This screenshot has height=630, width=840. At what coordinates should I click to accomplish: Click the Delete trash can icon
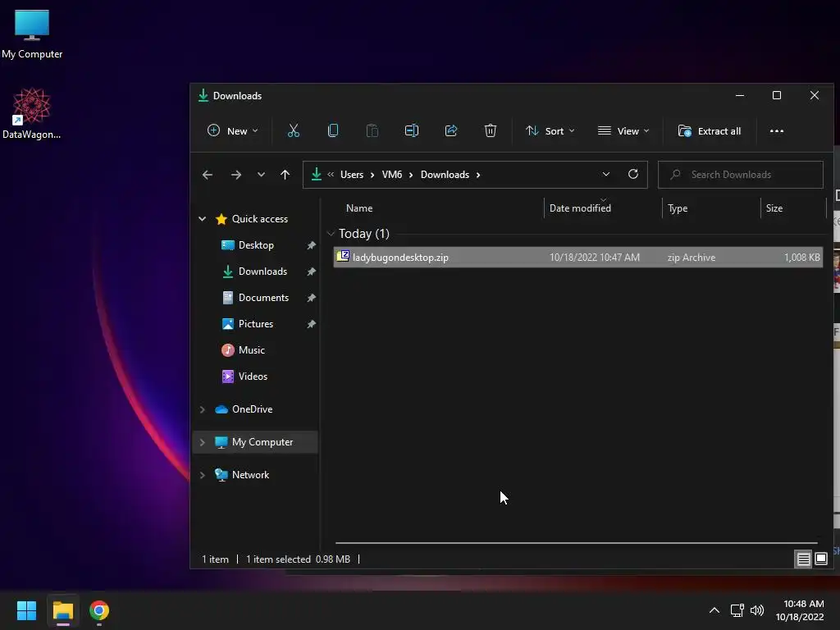[491, 130]
